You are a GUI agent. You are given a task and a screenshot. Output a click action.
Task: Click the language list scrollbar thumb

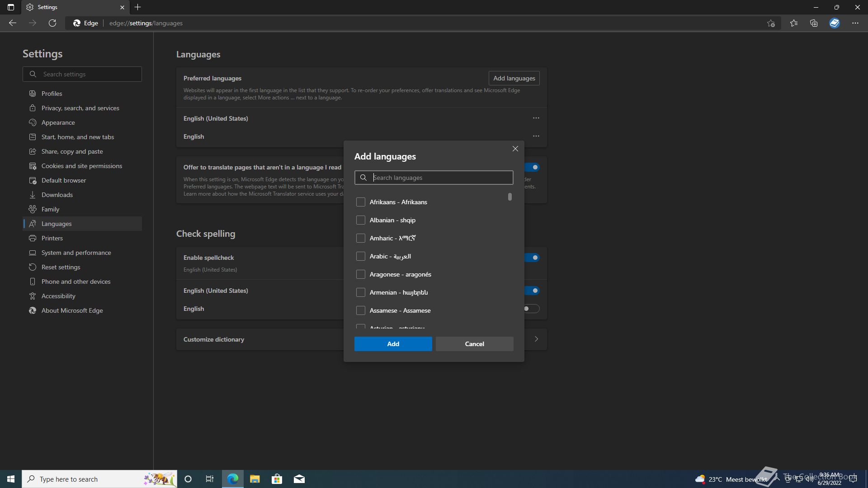pos(509,197)
